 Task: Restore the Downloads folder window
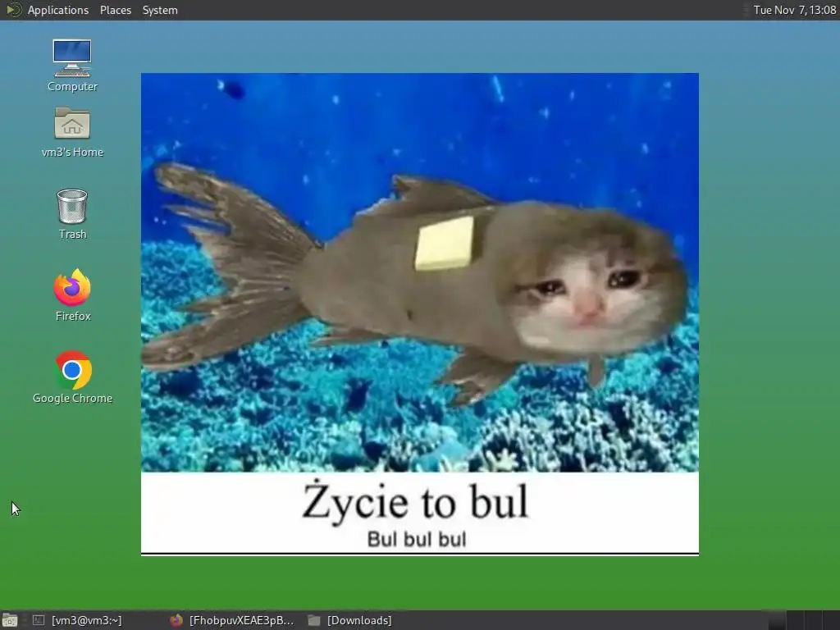(x=351, y=620)
